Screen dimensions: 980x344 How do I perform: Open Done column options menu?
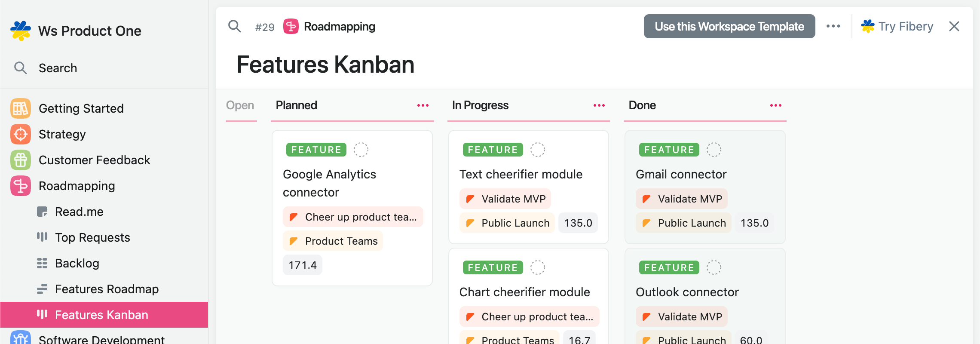[776, 105]
